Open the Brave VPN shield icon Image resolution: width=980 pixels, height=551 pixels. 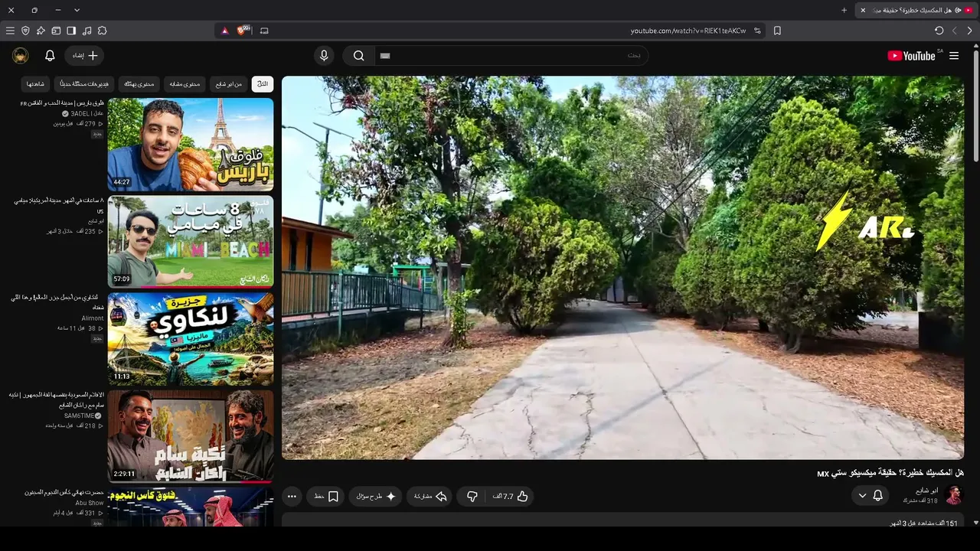pyautogui.click(x=25, y=31)
